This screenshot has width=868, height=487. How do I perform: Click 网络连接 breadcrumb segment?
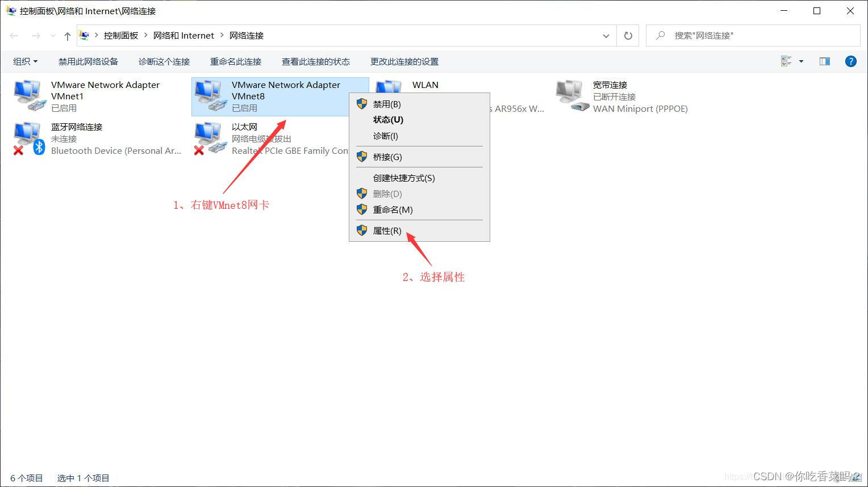click(247, 35)
